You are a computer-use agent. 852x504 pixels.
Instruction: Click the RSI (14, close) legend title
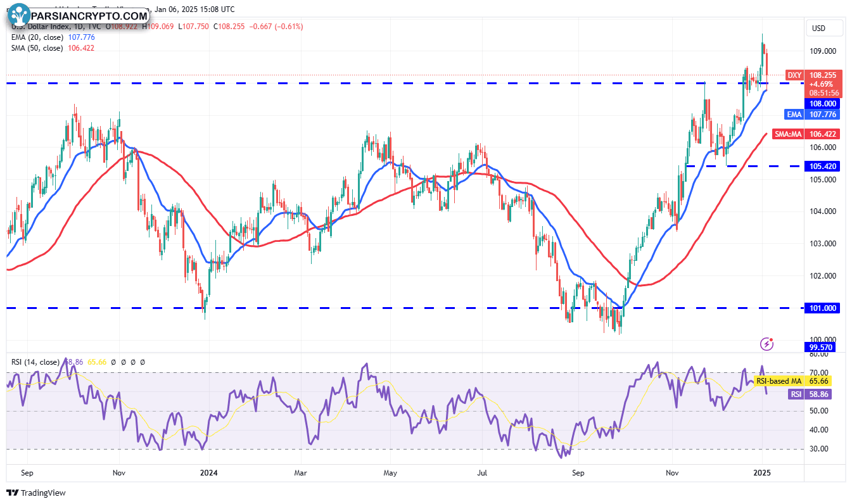click(x=36, y=362)
